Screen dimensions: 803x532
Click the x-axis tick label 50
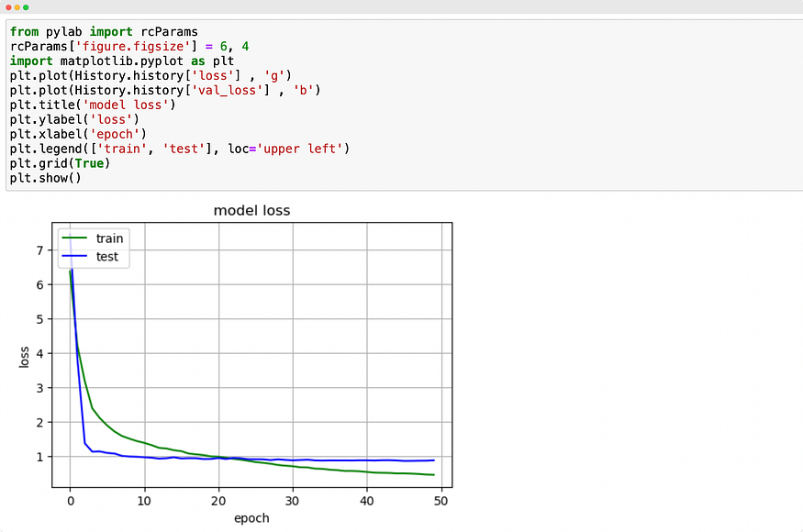point(441,501)
